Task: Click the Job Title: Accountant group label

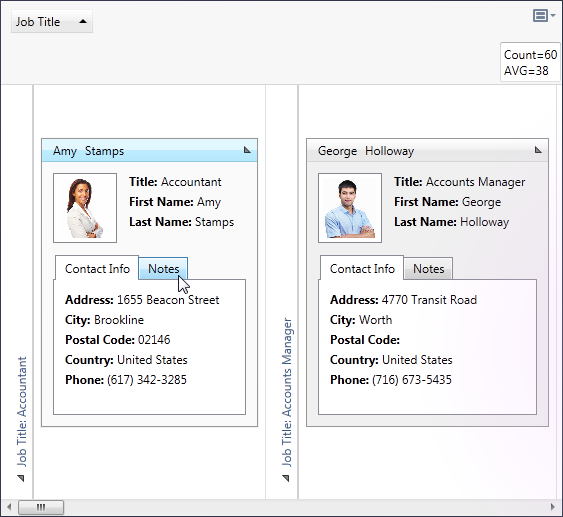Action: [22, 411]
